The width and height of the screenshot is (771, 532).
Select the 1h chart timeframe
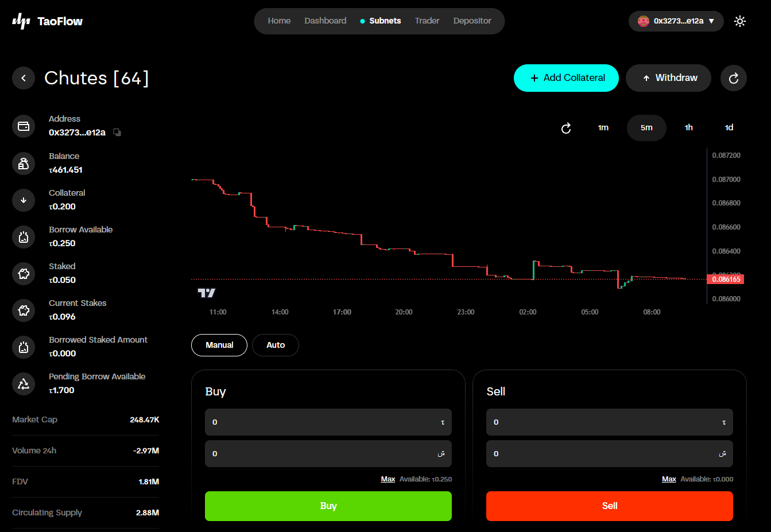click(688, 127)
